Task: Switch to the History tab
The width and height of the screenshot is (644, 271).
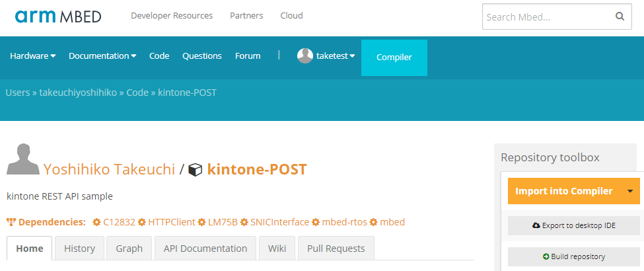Action: tap(80, 249)
